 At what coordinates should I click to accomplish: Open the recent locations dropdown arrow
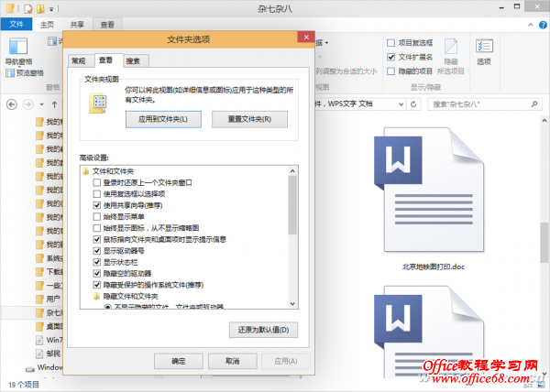(x=42, y=104)
